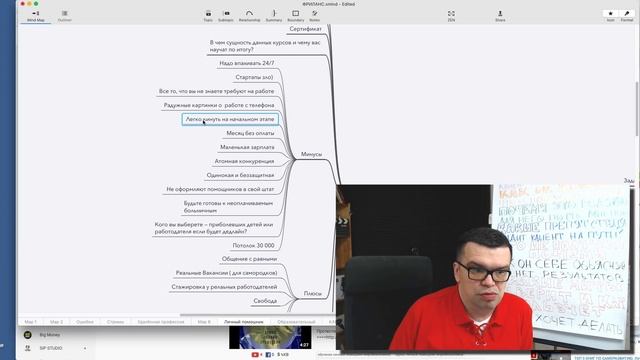Open the video thumbnail showing 4:27

pos(270,337)
